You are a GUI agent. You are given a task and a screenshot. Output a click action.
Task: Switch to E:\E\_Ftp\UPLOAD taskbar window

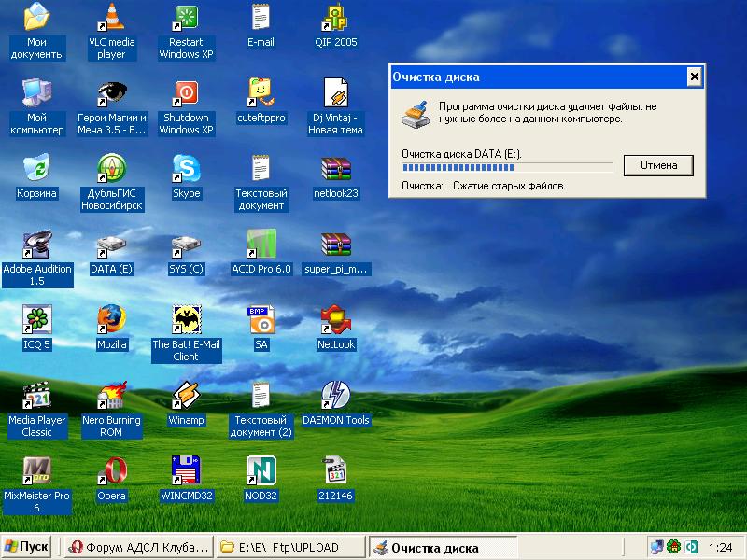pos(290,548)
